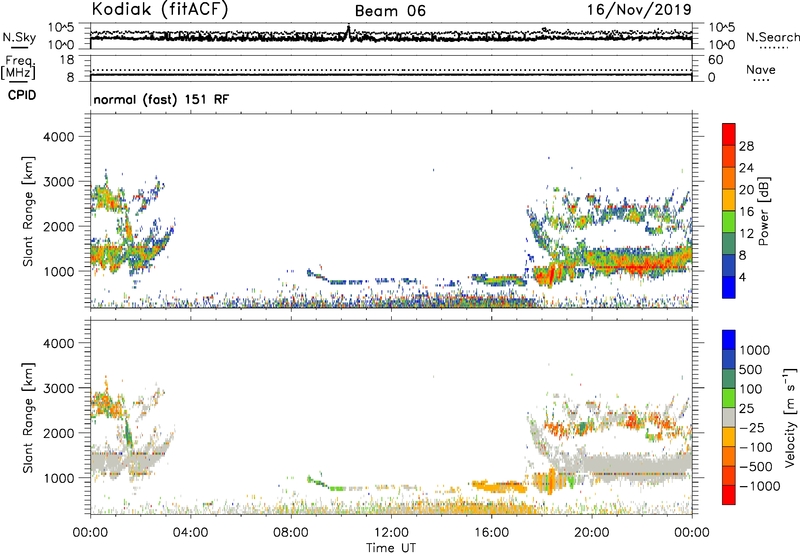
Task: Click the 'N.Sky' legend label
Action: point(19,37)
